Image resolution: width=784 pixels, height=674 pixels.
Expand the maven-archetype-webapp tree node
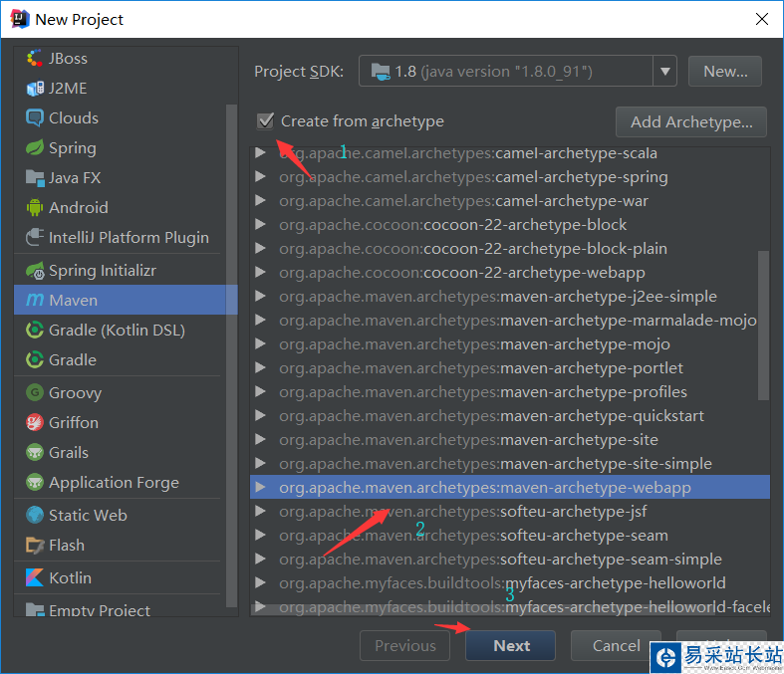click(260, 488)
